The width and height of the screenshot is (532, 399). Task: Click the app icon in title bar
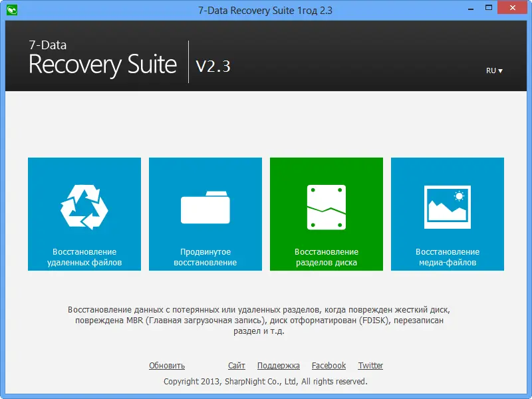pos(12,10)
